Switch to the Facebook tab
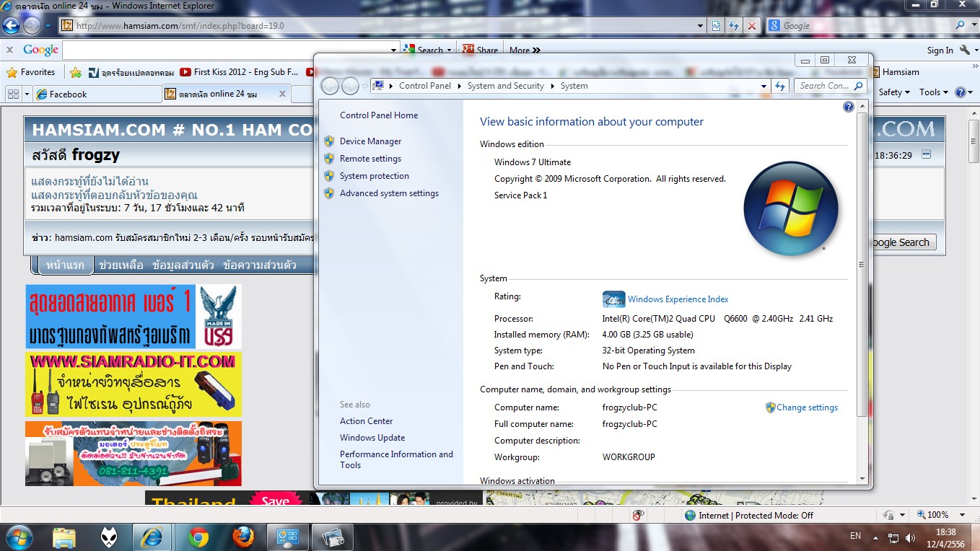 (97, 94)
